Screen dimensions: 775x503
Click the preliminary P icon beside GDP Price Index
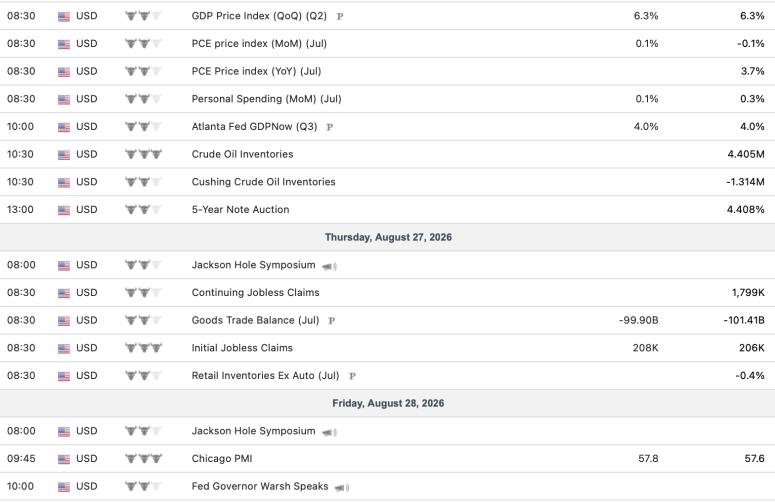click(x=340, y=16)
